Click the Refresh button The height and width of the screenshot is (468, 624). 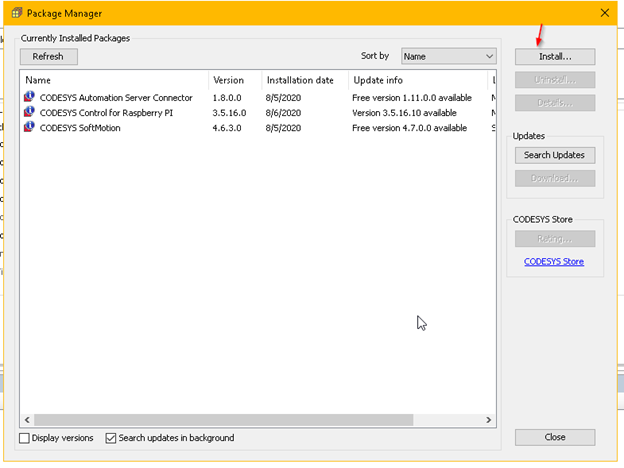coord(49,57)
